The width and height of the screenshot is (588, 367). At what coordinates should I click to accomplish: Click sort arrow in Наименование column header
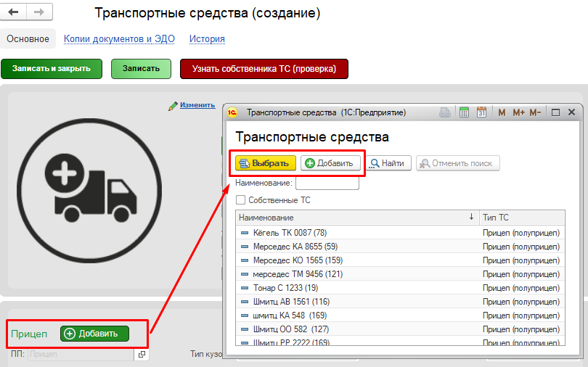(471, 217)
